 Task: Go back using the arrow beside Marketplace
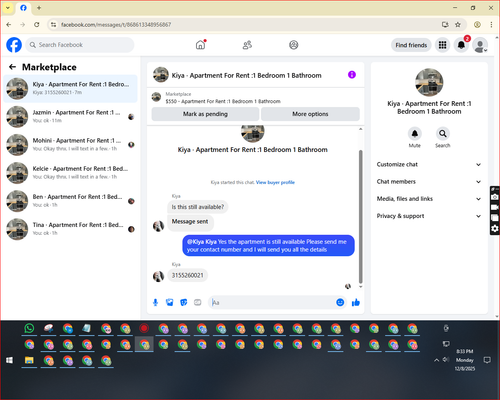click(12, 67)
